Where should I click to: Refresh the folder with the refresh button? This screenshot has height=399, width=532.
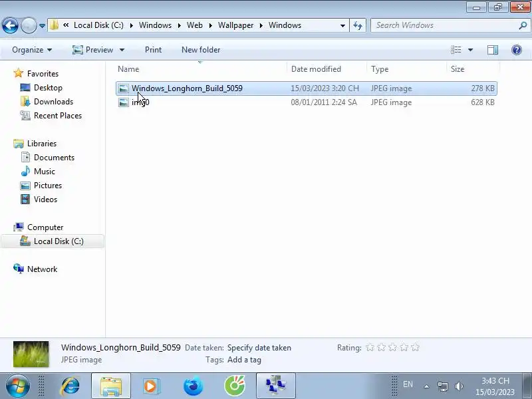(x=358, y=25)
